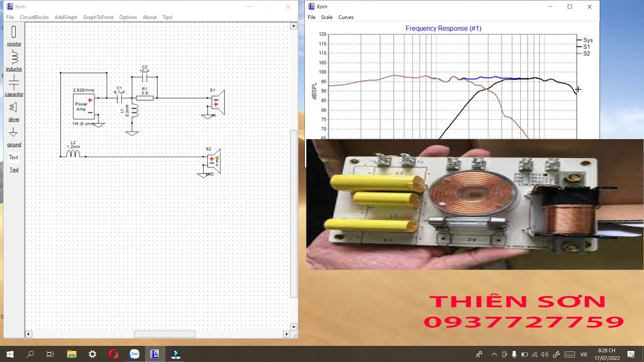Viewport: 644px width, 362px height.
Task: Click the scroll up arrow of schematic canvas
Action: coord(294,26)
